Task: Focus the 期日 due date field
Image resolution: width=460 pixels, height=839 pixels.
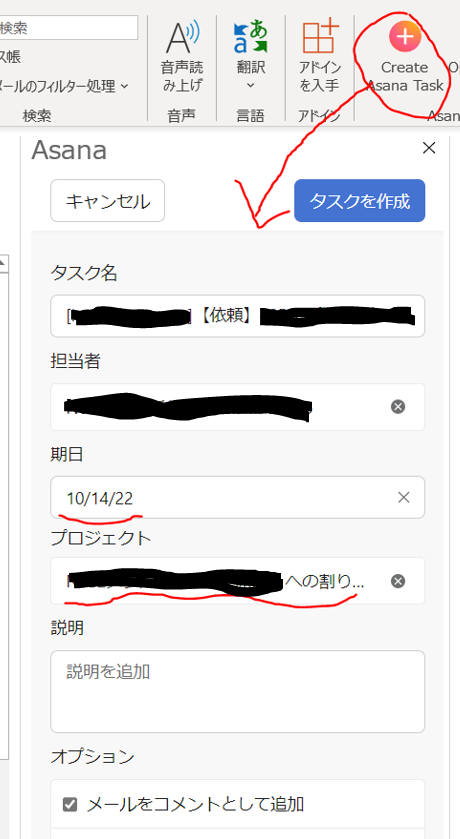Action: pos(237,498)
